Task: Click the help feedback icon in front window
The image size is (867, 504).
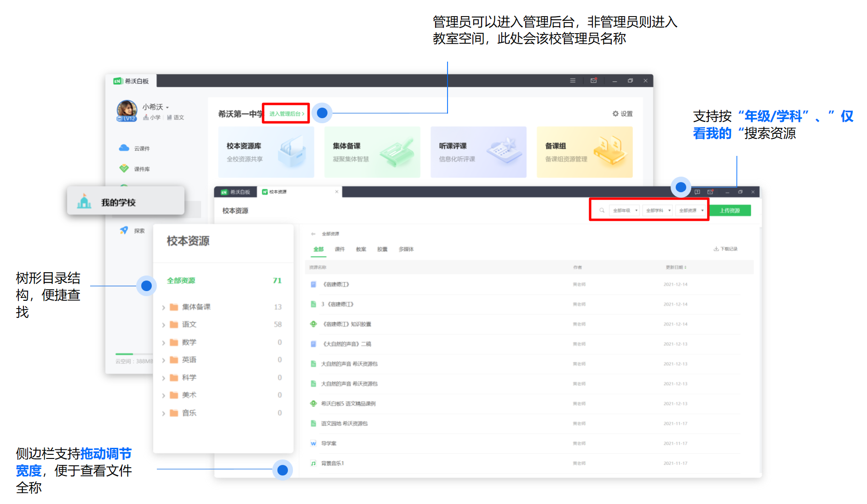Action: (x=697, y=192)
